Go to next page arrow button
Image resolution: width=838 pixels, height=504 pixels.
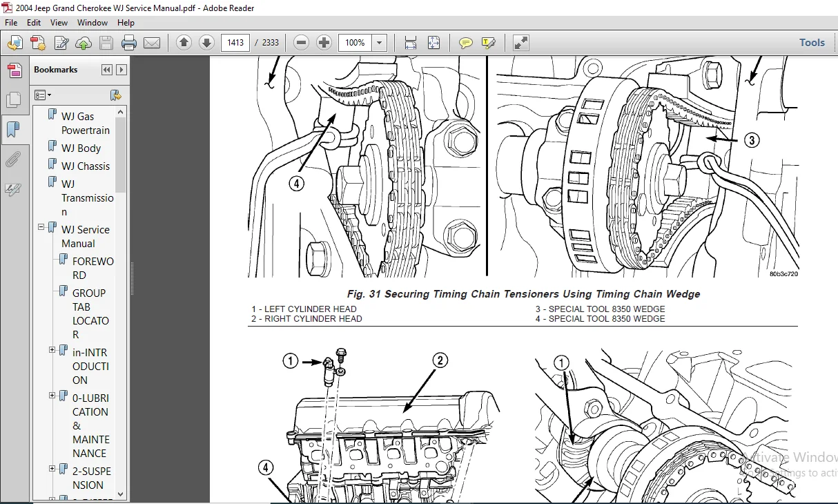coord(206,43)
